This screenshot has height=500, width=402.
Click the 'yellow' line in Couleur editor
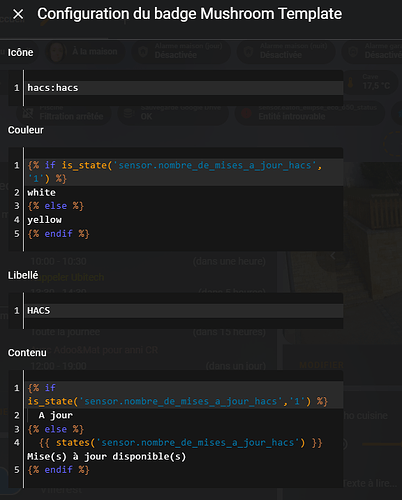tap(44, 220)
